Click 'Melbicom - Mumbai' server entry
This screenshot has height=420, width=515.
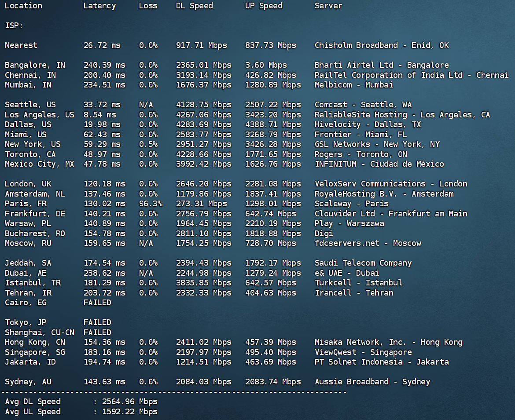pyautogui.click(x=354, y=85)
